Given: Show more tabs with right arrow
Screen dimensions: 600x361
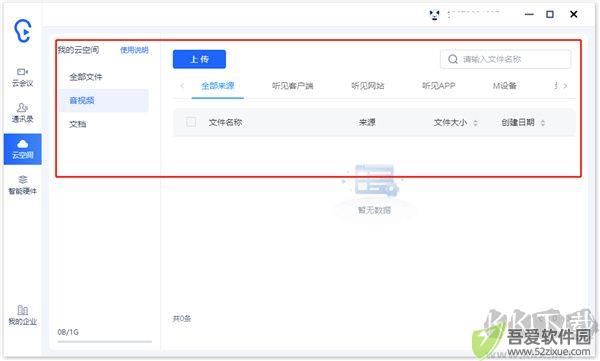Looking at the screenshot, I should click(x=565, y=86).
